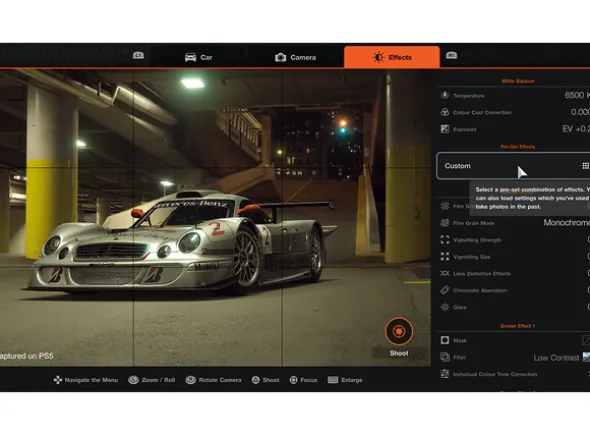Click the L1 shoulder button icon
Image resolution: width=590 pixels, height=436 pixels.
pyautogui.click(x=138, y=56)
